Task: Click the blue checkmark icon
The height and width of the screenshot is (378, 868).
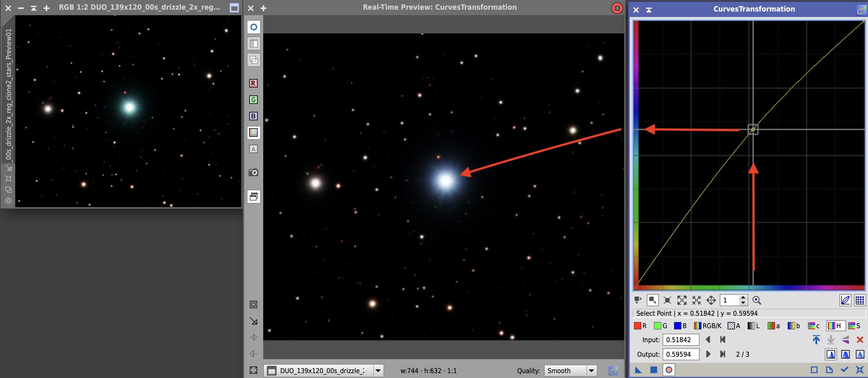Action: pyautogui.click(x=844, y=370)
